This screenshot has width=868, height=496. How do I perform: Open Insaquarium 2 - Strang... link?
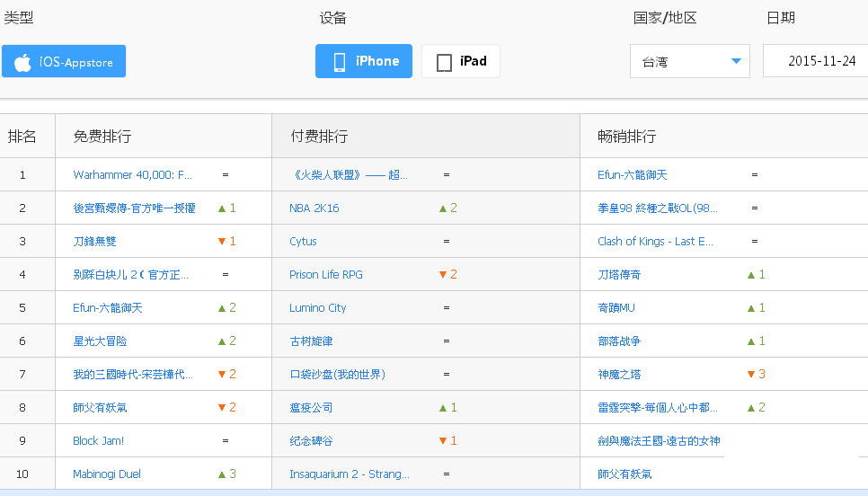pyautogui.click(x=350, y=474)
